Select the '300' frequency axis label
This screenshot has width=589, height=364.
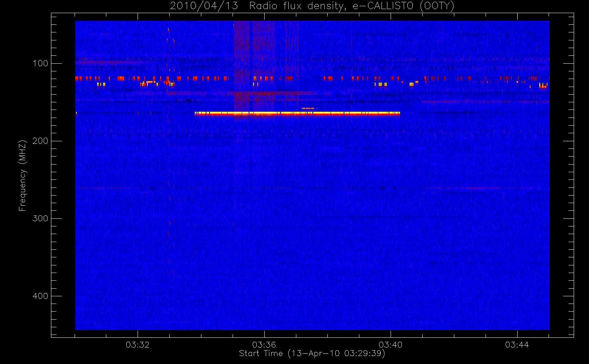40,218
